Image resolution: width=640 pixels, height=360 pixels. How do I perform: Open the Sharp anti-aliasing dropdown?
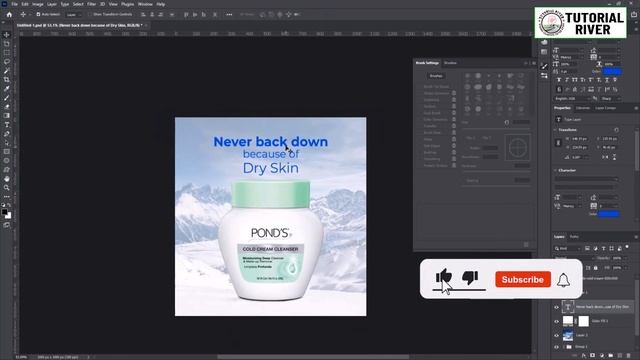(611, 99)
